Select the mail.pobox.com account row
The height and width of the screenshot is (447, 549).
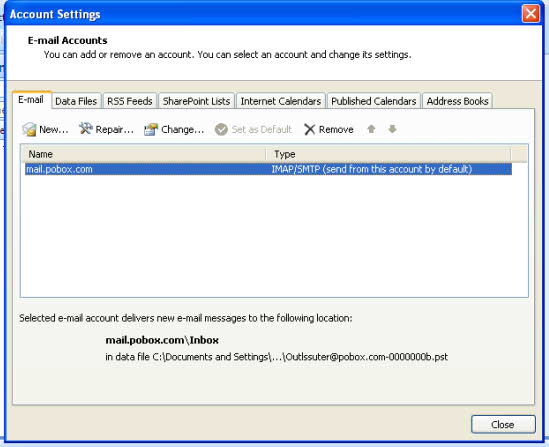click(268, 169)
